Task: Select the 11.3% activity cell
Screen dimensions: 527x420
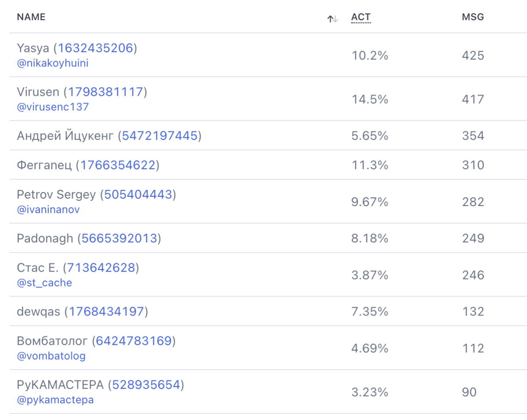Action: pos(370,165)
